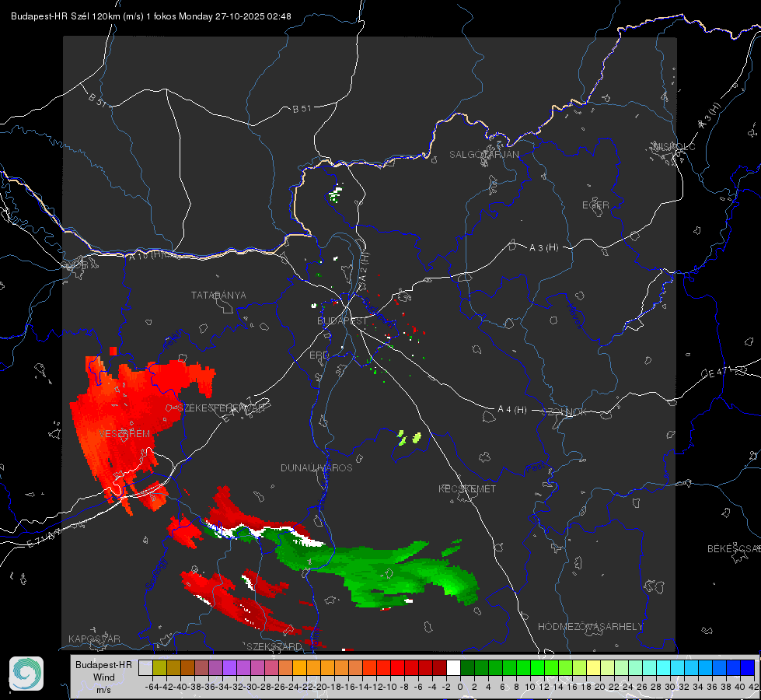Image resolution: width=761 pixels, height=700 pixels.
Task: Click the EGER city label
Action: (x=595, y=205)
